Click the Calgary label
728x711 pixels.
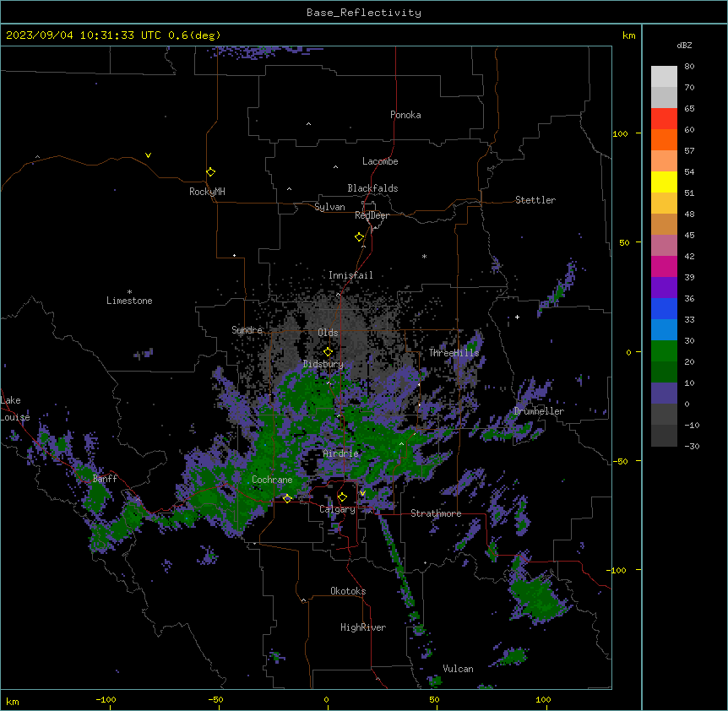click(x=337, y=509)
